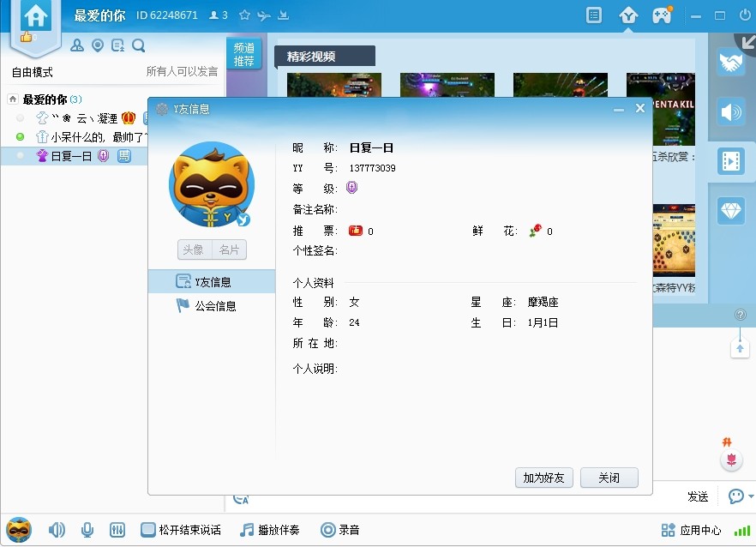Viewport: 756px width, 547px height.
Task: Click the handshake icon on the right sidebar
Action: tap(731, 63)
